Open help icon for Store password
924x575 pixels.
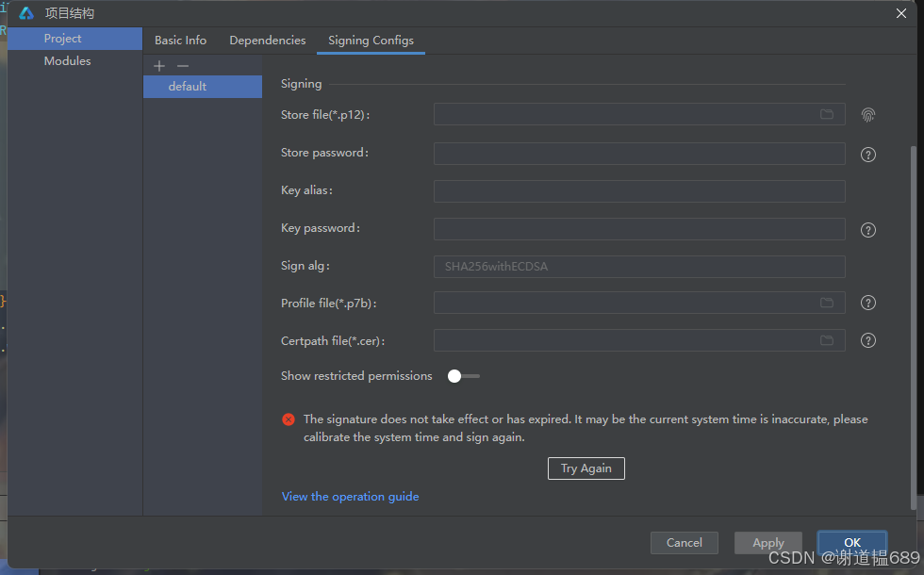[x=868, y=155]
